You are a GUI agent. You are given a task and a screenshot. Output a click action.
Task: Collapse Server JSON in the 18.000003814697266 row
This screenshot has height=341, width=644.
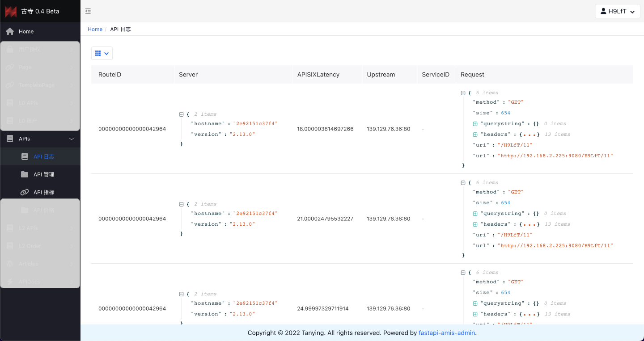(x=181, y=114)
